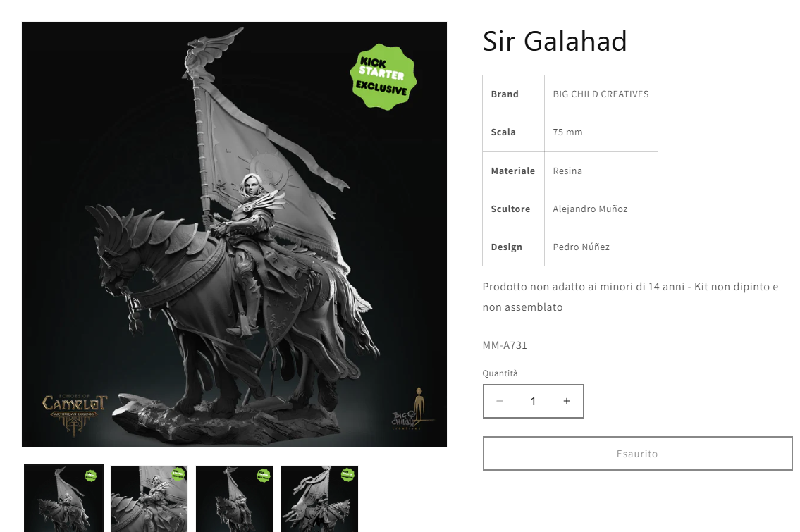This screenshot has width=800, height=532.
Task: Click the MM-A731 product code
Action: pyautogui.click(x=505, y=345)
